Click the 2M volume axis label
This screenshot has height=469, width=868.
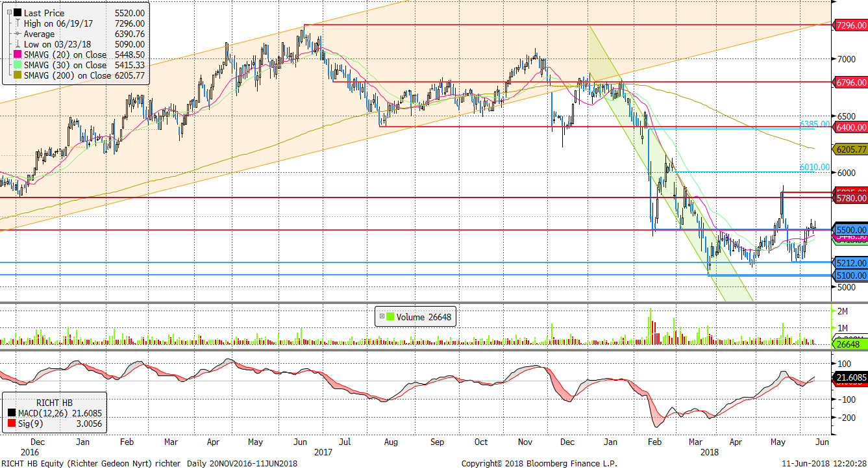843,311
